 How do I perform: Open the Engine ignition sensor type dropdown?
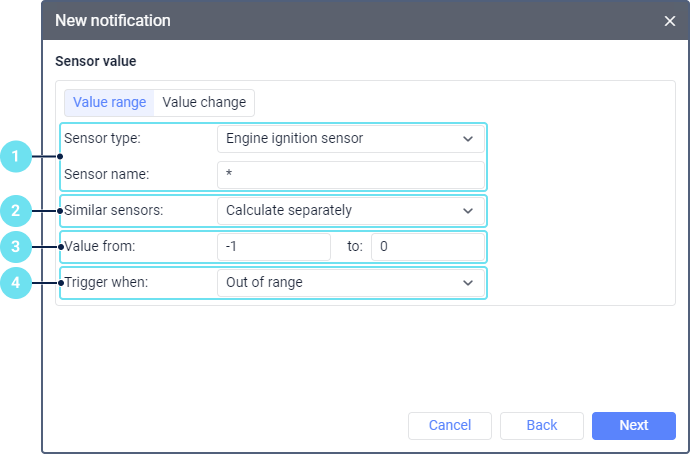click(350, 139)
